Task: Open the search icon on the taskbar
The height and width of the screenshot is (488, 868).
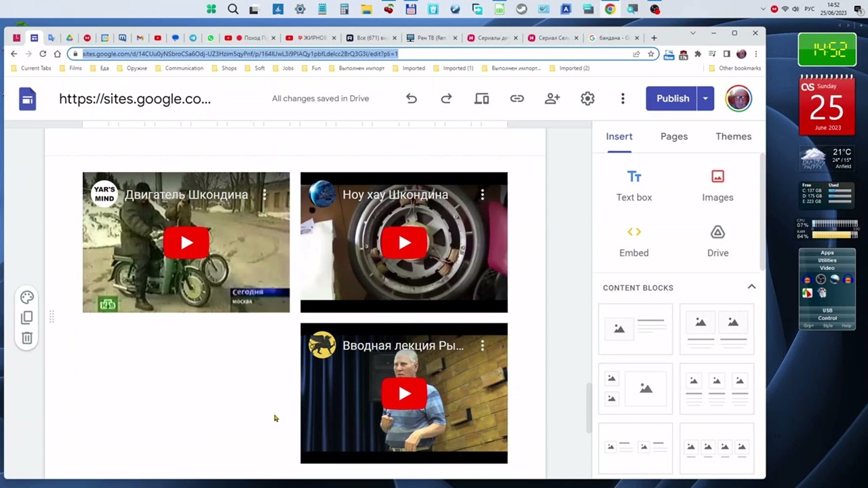Action: coord(233,9)
